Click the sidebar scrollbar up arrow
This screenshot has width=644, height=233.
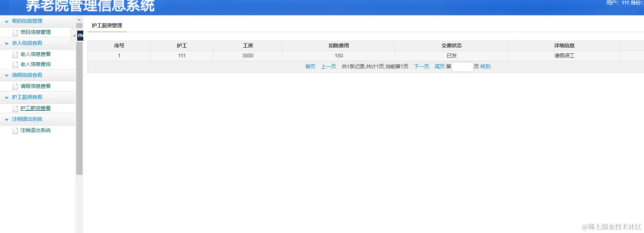point(79,19)
